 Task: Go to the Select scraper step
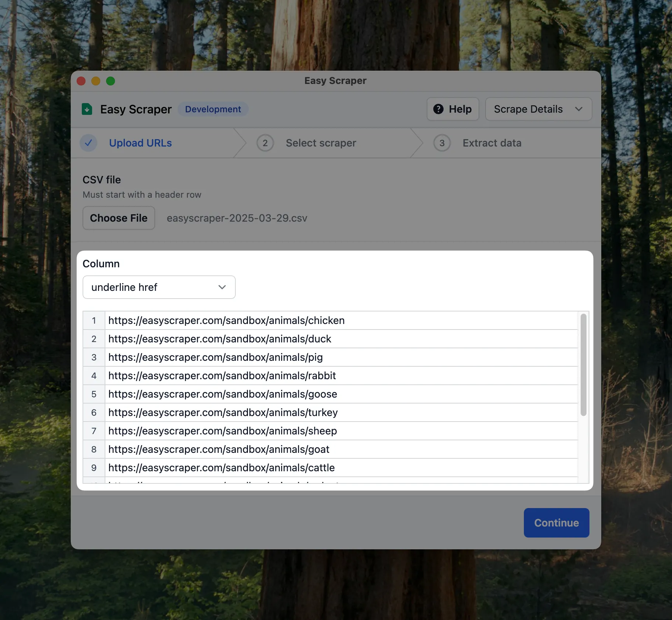click(321, 143)
